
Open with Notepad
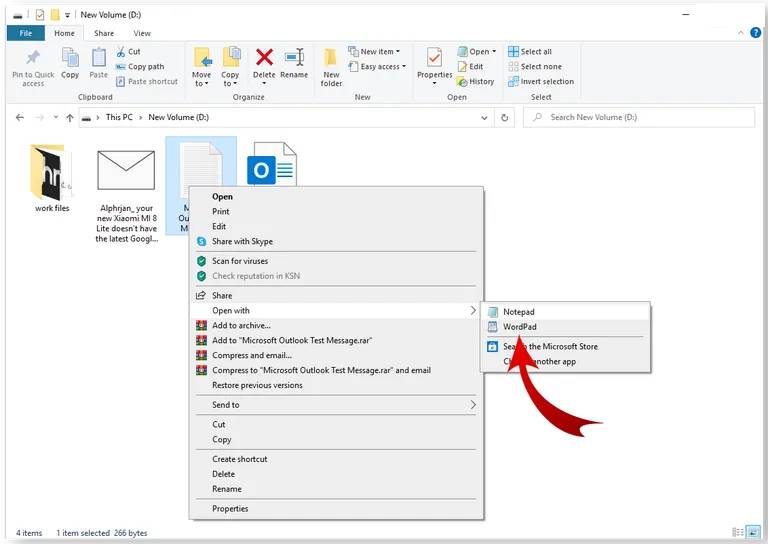click(566, 312)
